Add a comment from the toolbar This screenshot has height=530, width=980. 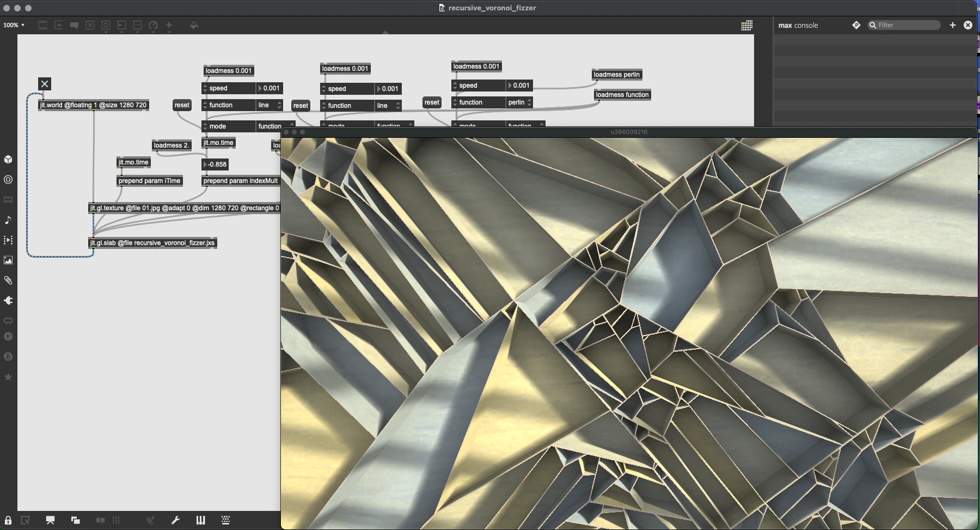coord(74,25)
